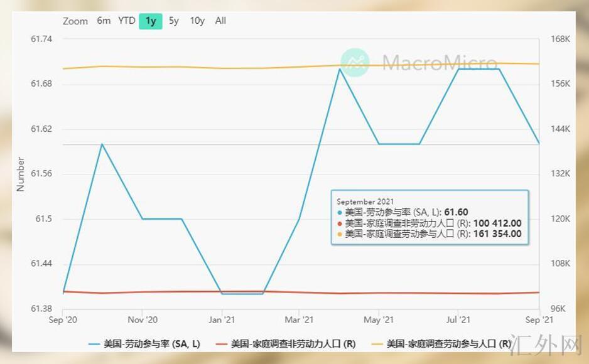Click the 168K right axis value
Screen dimensions: 589x364
[x=561, y=39]
